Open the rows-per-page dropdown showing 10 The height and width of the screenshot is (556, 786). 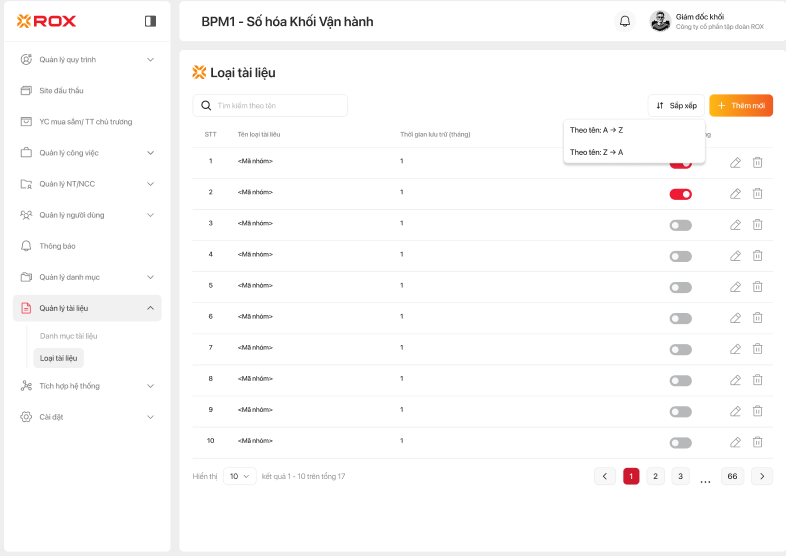(x=240, y=477)
